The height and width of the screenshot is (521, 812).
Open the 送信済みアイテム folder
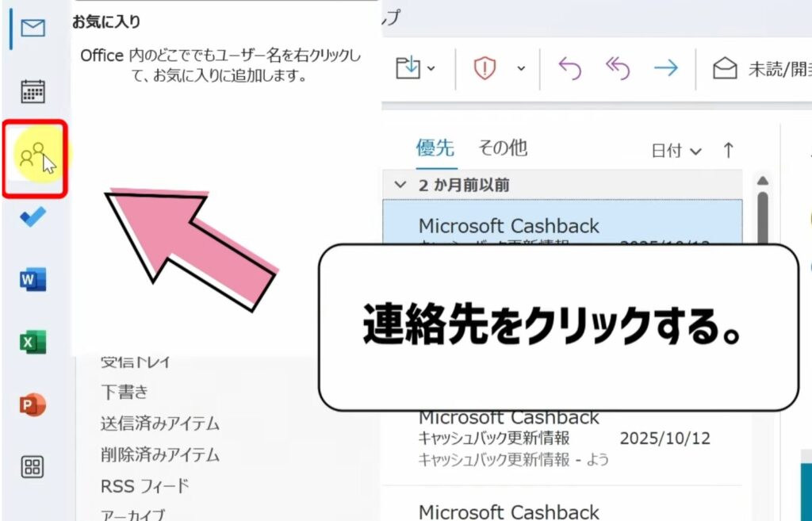[x=159, y=423]
